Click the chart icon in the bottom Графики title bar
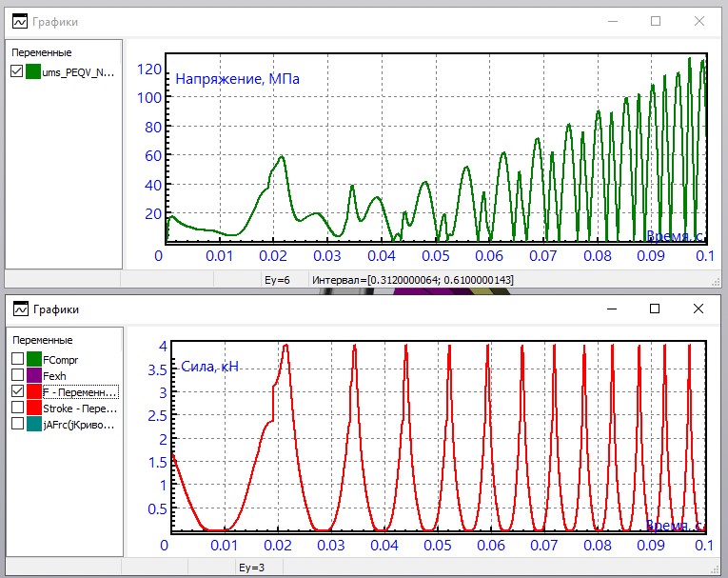 (x=16, y=309)
